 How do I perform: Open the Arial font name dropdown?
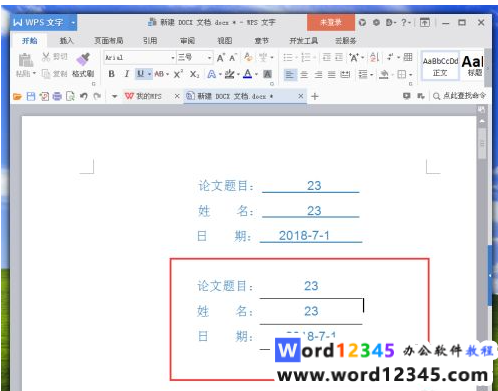click(x=173, y=58)
